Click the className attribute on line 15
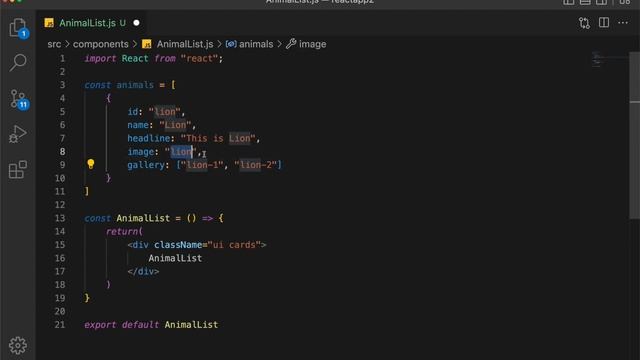This screenshot has height=360, width=640. coord(178,245)
